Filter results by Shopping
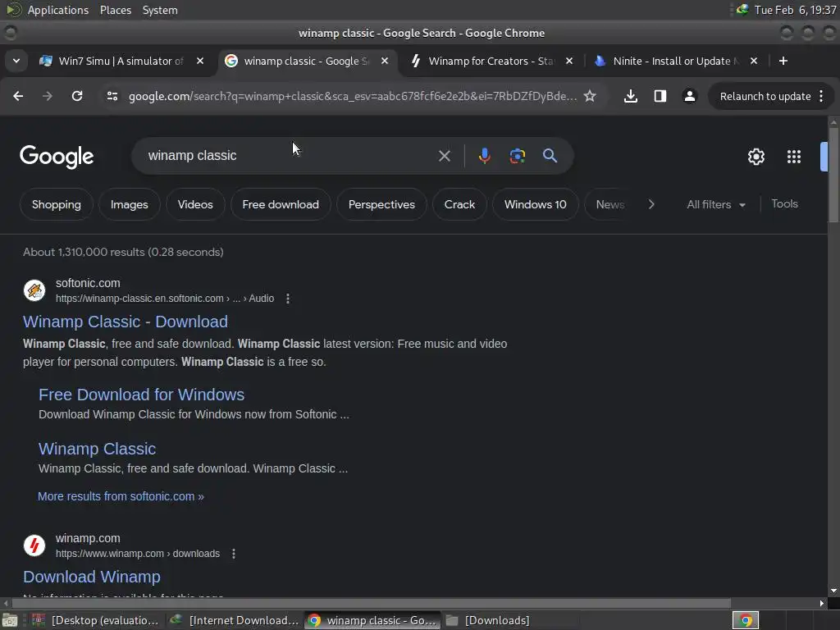The image size is (840, 630). coord(57,204)
